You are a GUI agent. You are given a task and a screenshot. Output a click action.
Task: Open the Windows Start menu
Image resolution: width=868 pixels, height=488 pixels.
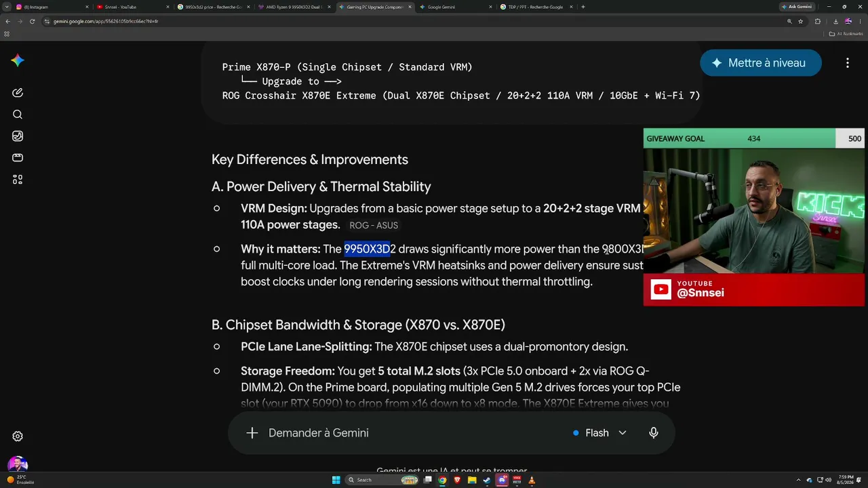(x=336, y=480)
